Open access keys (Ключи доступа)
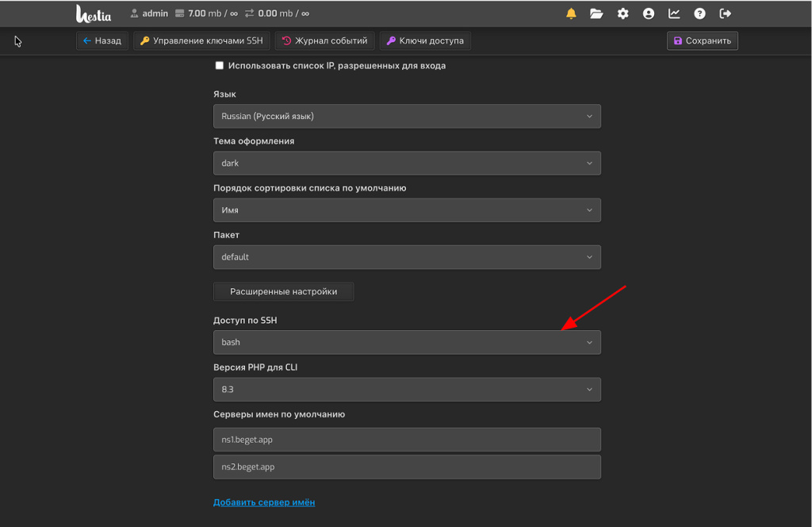 point(425,40)
